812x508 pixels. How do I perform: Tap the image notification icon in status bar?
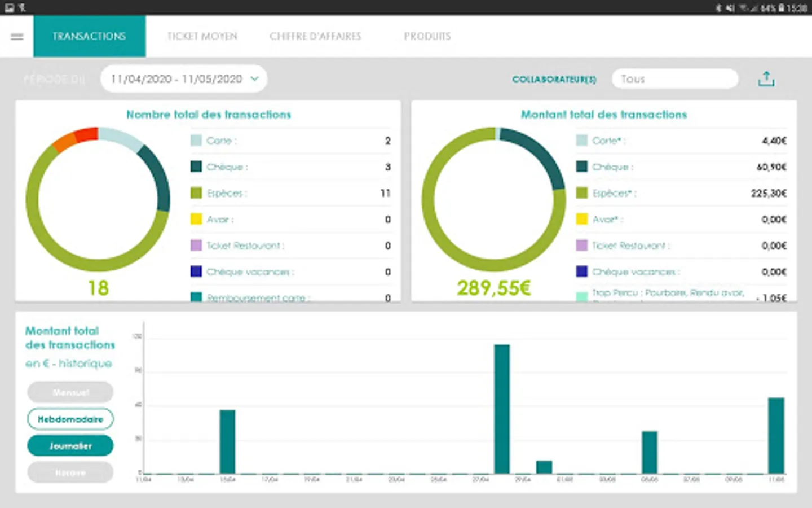[x=9, y=8]
